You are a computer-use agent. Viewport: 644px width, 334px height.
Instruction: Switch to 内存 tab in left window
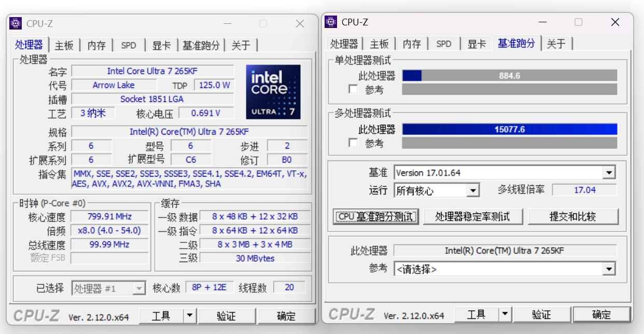point(96,46)
